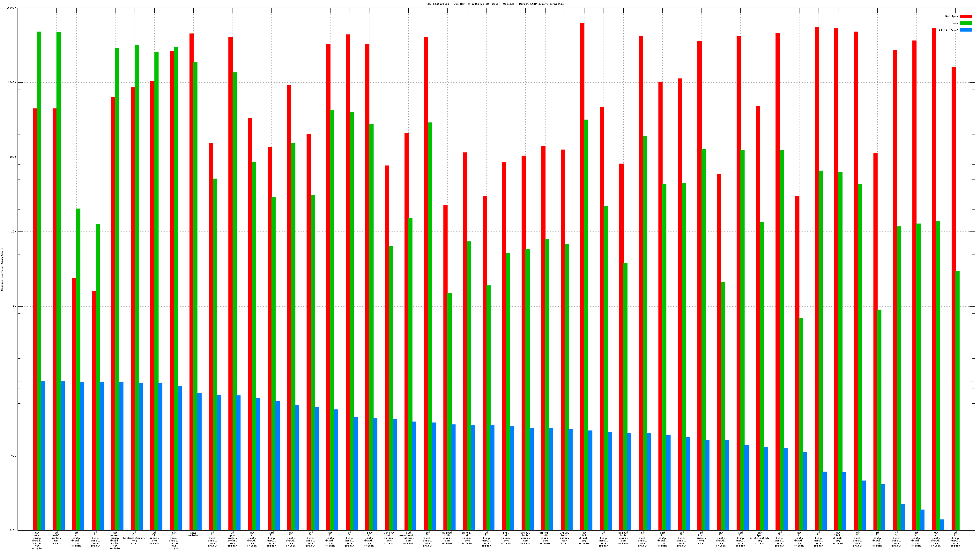Click the 'ips.backscatterer.org origin' x-axis label
This screenshot has height=551, width=980.
click(134, 538)
